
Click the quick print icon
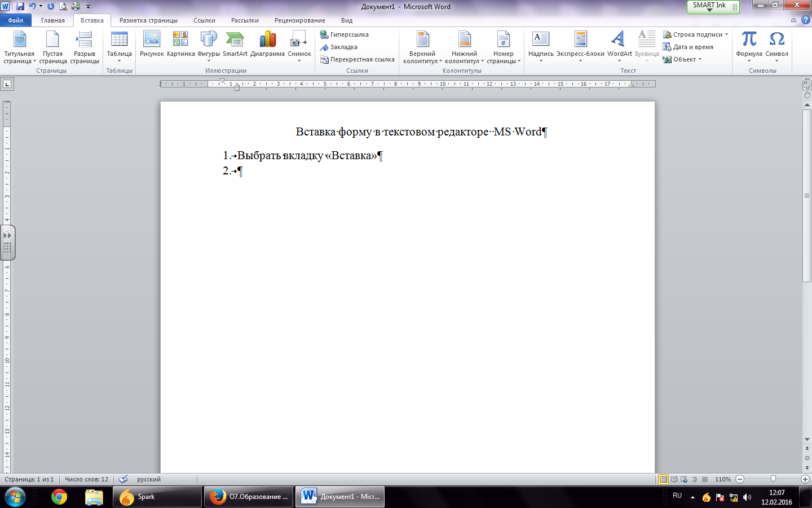click(76, 6)
